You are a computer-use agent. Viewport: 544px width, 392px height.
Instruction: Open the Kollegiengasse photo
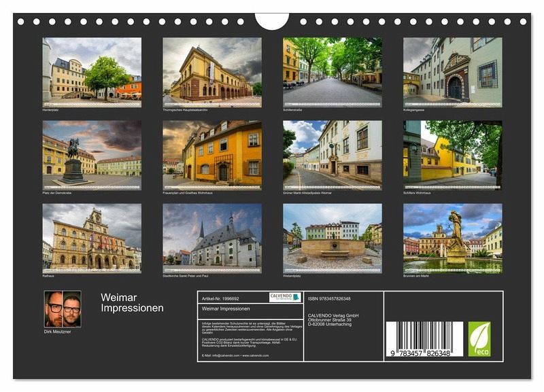453,73
